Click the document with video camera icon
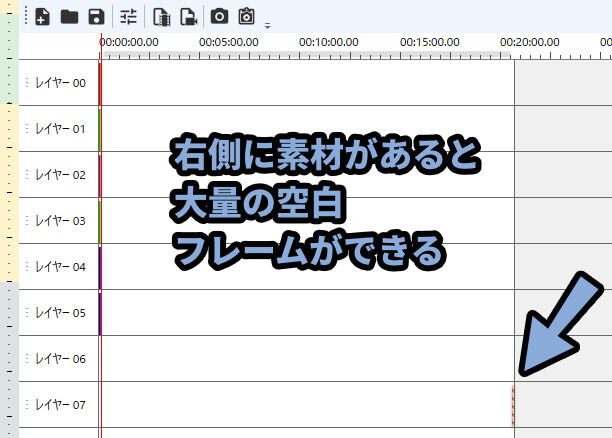The image size is (612, 438). 189,17
